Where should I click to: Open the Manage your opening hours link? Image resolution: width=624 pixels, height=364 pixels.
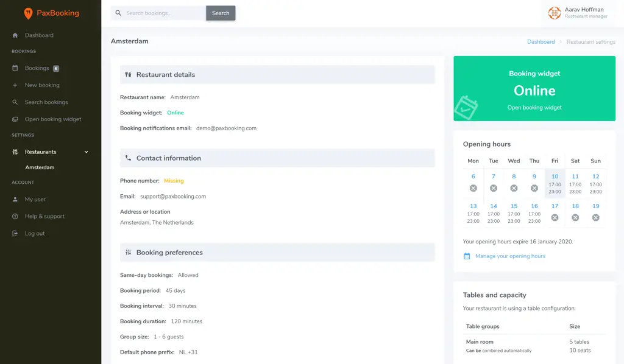tap(510, 256)
